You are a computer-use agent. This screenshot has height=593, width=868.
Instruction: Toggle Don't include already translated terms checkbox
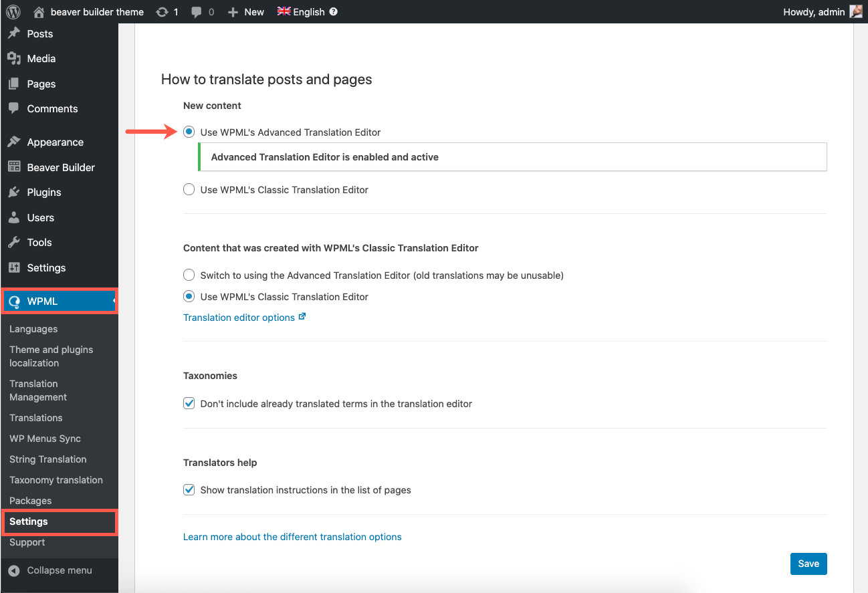click(x=189, y=404)
